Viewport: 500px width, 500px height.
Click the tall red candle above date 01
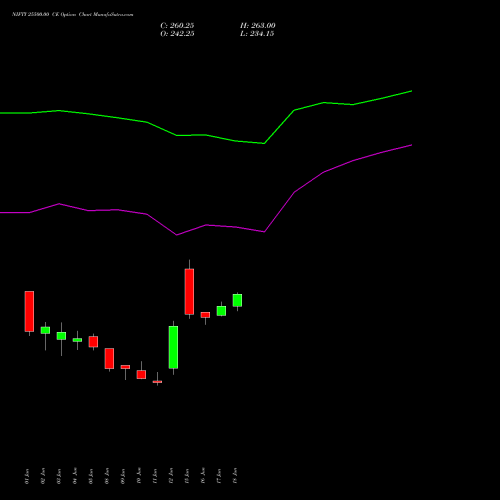coord(29,311)
